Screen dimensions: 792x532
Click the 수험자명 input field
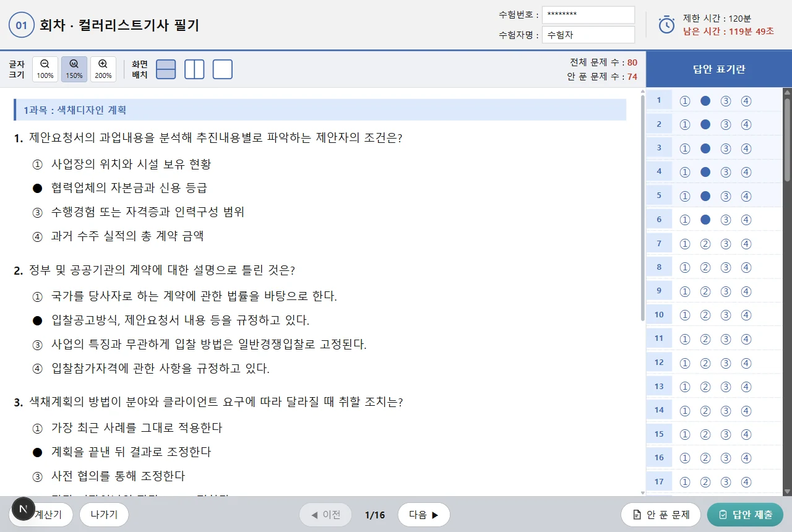(588, 35)
